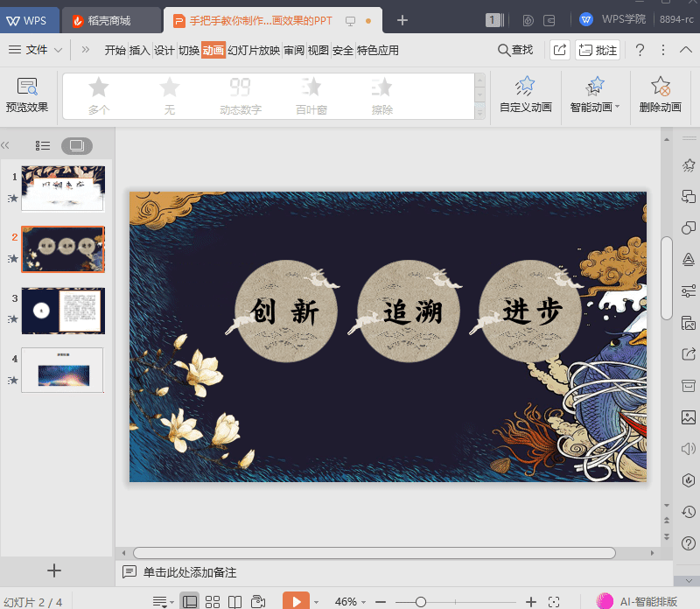700x609 pixels.
Task: Switch to the 审阅 ribbon tab
Action: pos(294,50)
